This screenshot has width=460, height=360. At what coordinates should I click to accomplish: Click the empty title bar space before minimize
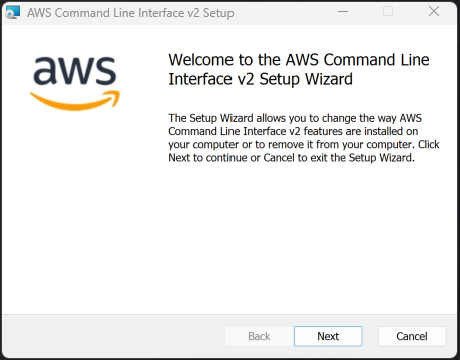click(x=283, y=13)
